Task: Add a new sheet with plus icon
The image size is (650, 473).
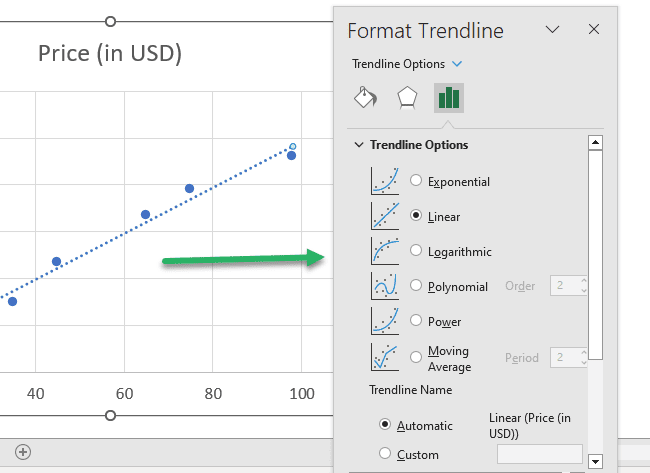Action: (23, 452)
